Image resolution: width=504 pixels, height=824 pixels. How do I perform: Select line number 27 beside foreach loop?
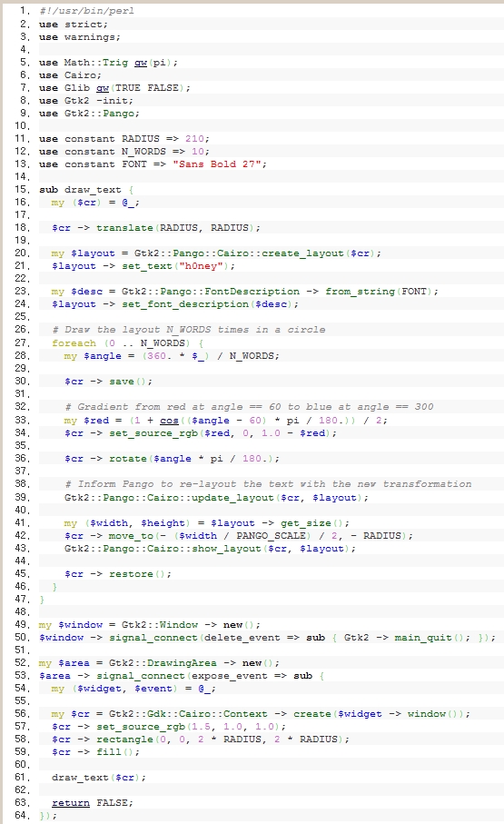23,343
